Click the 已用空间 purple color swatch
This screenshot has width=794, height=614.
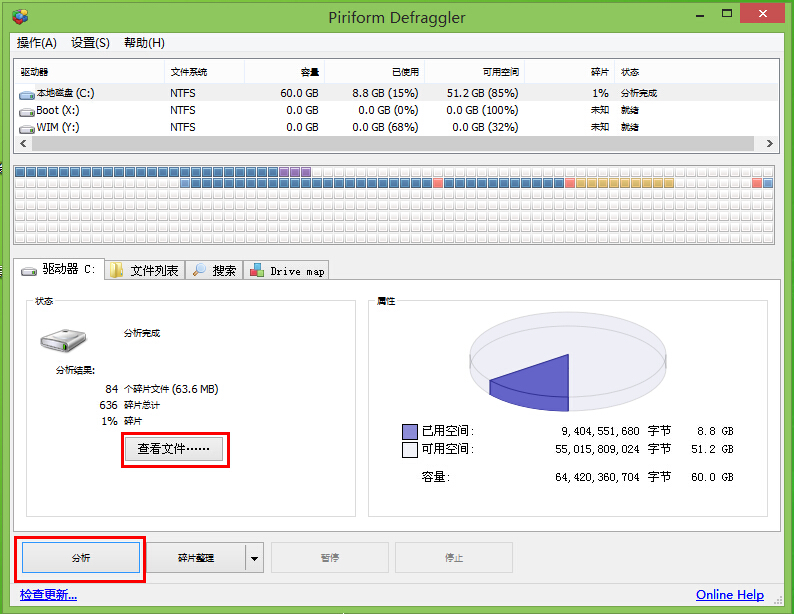410,431
